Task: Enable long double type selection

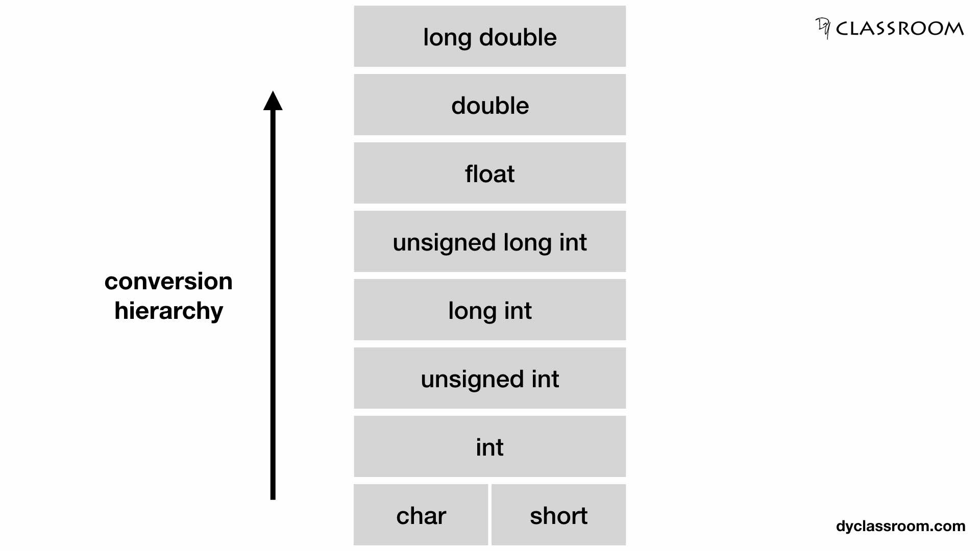Action: [x=490, y=36]
